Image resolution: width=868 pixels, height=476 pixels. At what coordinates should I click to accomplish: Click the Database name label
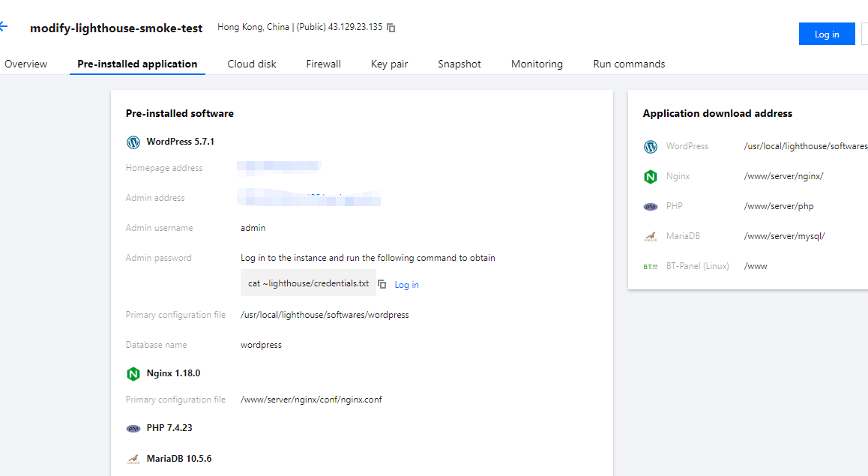pos(156,345)
